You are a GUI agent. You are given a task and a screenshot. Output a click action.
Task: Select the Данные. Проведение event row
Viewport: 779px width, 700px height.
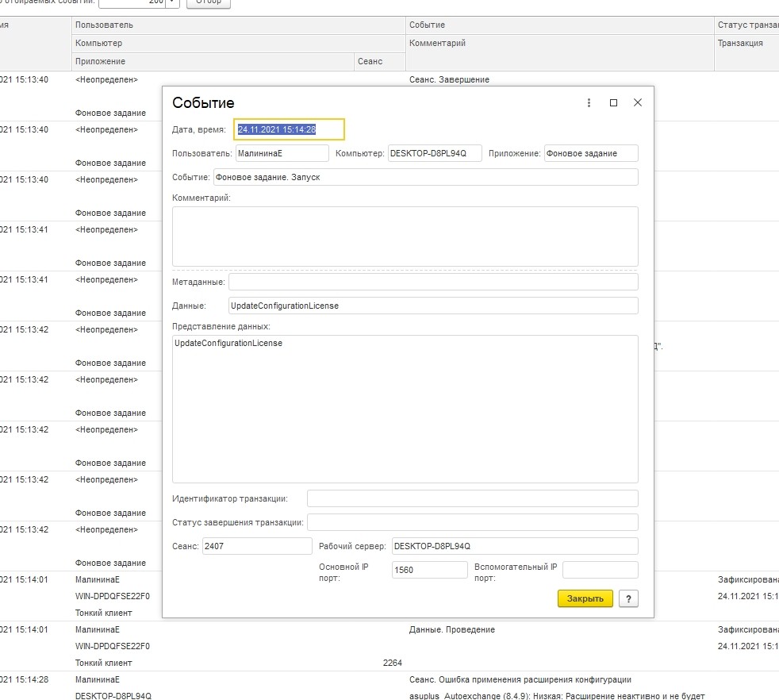(x=452, y=629)
